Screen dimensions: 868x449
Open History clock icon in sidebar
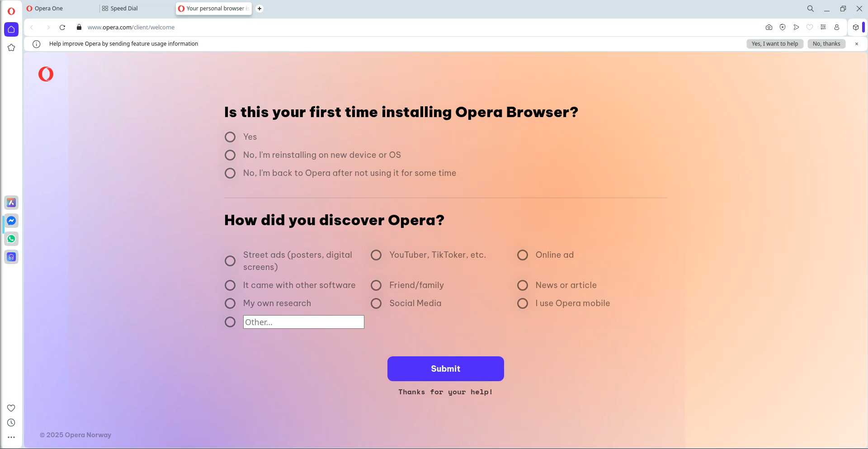(x=11, y=422)
